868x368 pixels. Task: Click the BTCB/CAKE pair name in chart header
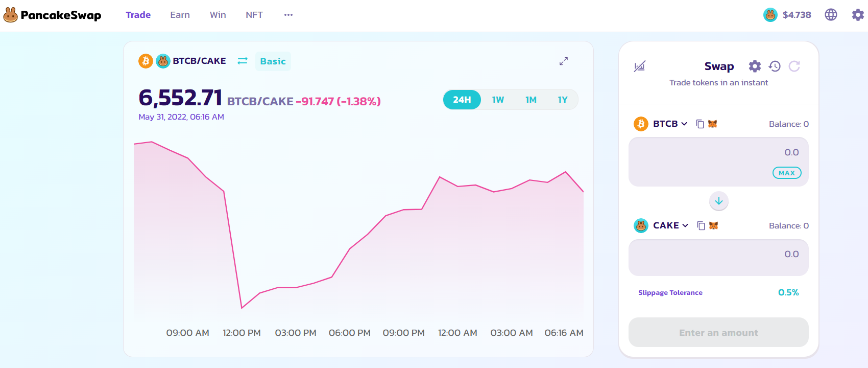(200, 61)
